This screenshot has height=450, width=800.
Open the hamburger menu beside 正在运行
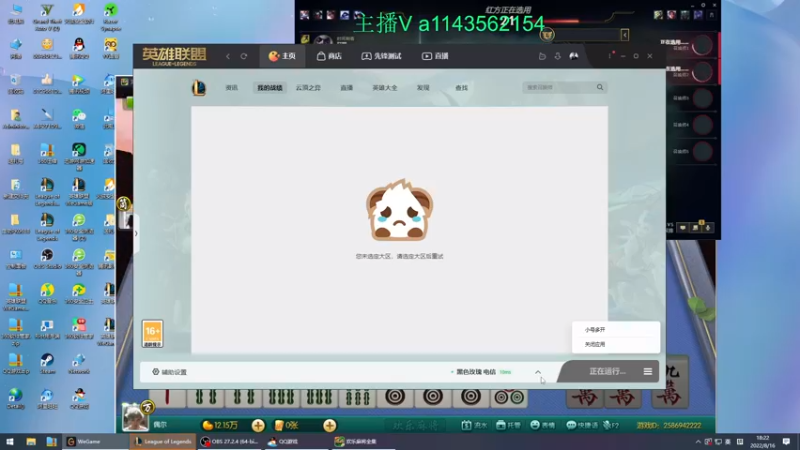pyautogui.click(x=647, y=371)
